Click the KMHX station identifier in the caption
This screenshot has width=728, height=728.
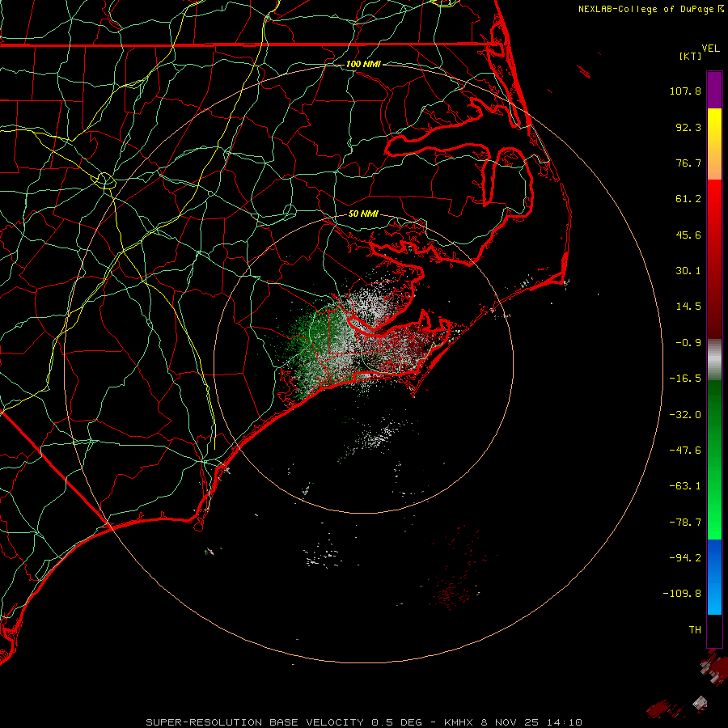[x=459, y=722]
